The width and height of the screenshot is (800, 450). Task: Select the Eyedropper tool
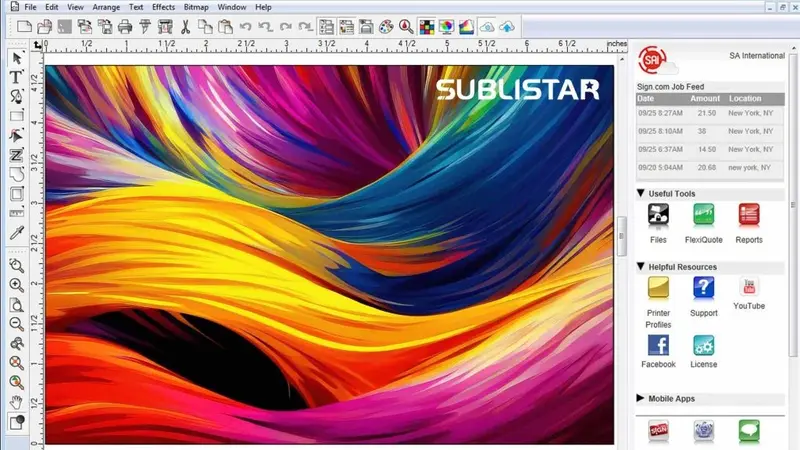click(16, 233)
